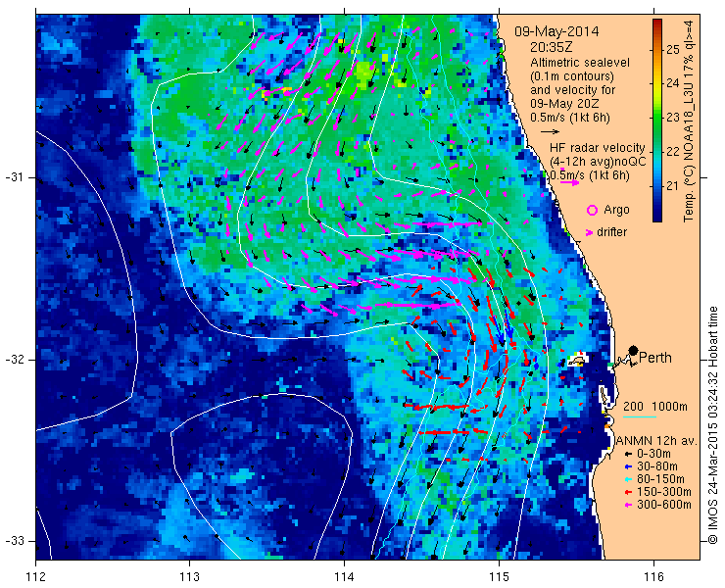Click the magenta 300-600m depth arrow marker
Screen dimensions: 725x588
[x=626, y=505]
